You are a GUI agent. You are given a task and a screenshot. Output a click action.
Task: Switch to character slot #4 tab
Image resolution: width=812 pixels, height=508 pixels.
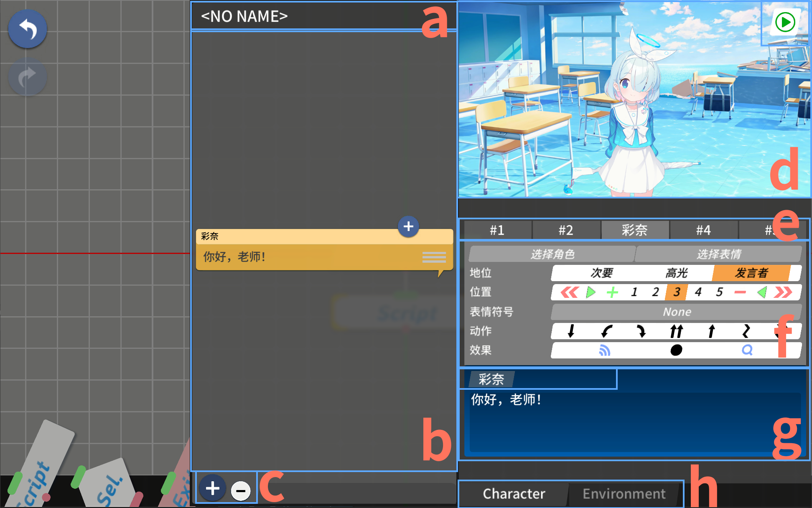pos(704,230)
